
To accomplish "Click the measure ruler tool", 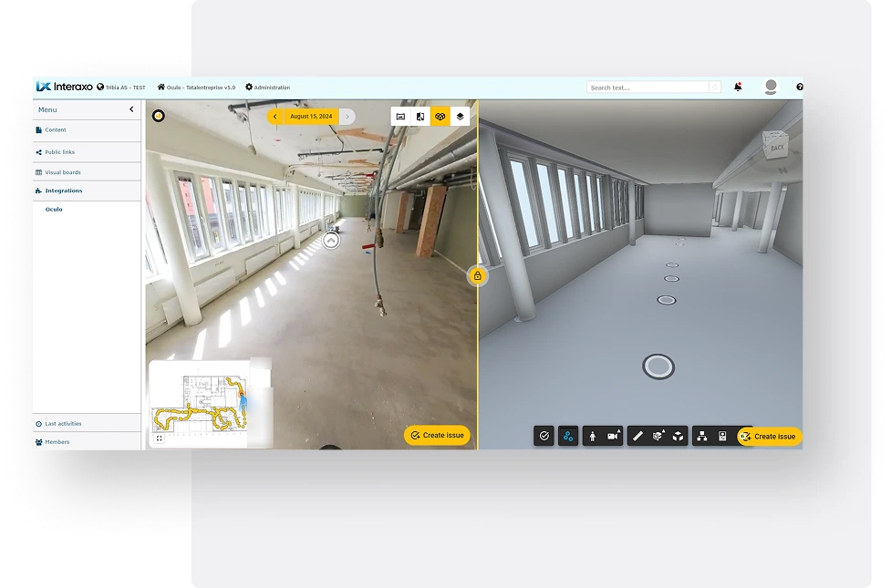I will (x=637, y=437).
